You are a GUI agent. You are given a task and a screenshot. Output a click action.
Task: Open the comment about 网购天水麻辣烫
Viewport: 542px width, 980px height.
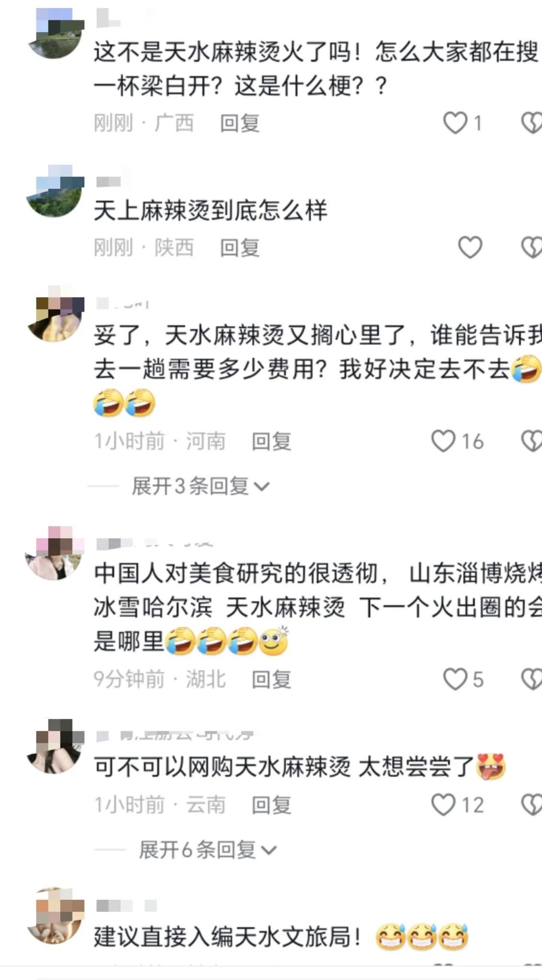click(x=284, y=767)
